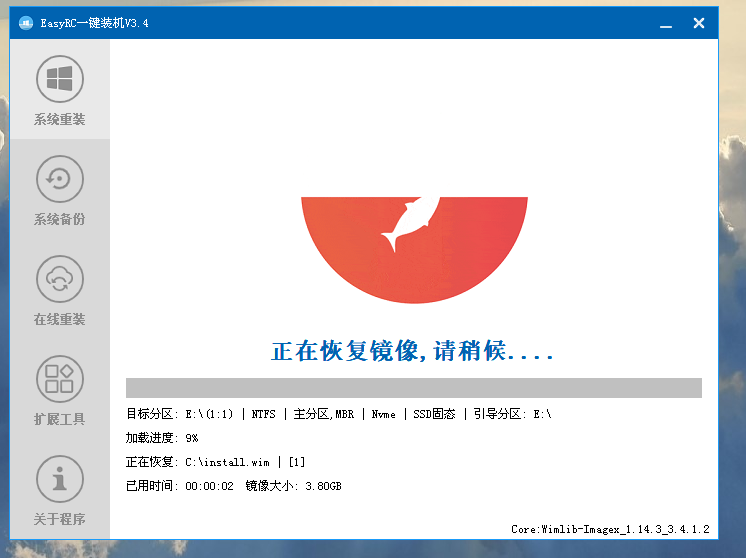Click the 已用时间: 00:00:02 text

click(180, 486)
